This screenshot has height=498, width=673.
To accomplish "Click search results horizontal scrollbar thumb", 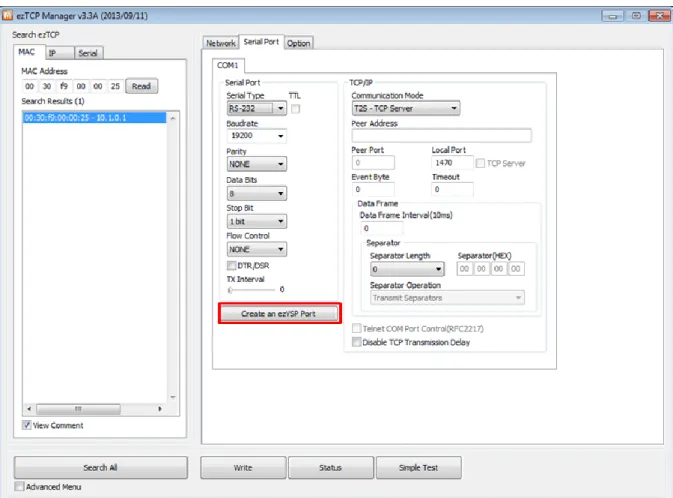I will [78, 409].
